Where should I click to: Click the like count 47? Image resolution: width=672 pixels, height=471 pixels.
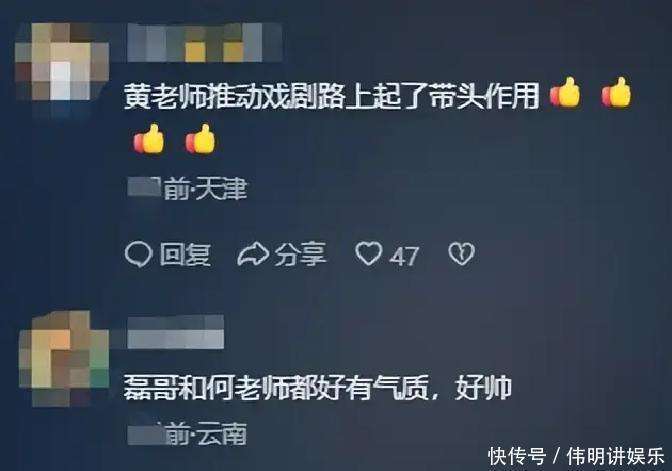pyautogui.click(x=403, y=256)
